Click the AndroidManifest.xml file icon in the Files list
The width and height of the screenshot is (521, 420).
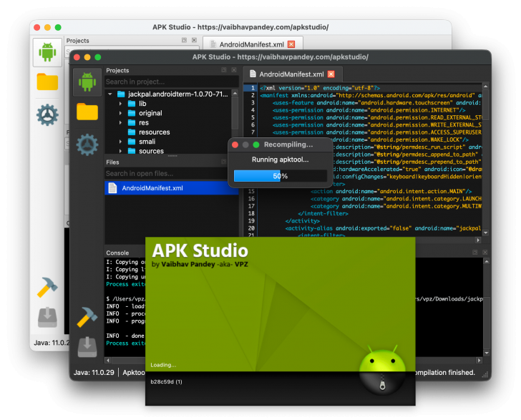click(112, 187)
